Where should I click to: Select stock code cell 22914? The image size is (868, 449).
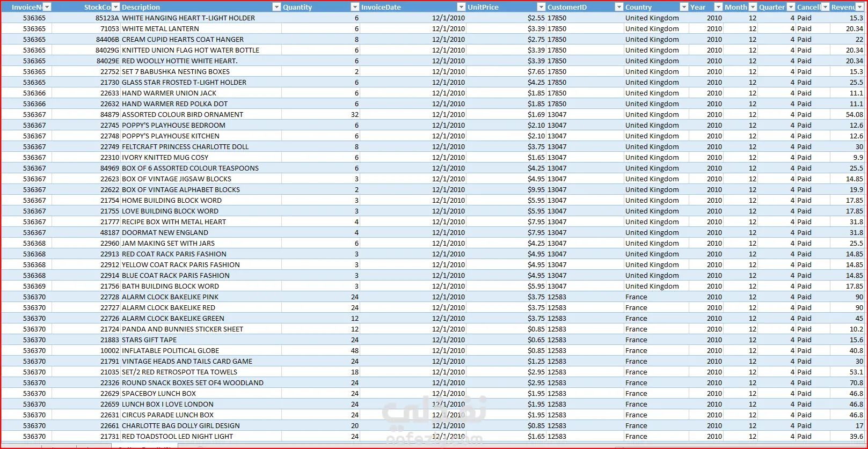click(86, 275)
